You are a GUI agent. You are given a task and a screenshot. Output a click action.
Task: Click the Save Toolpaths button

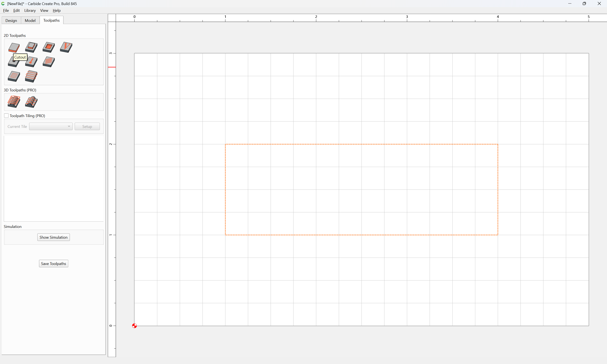54,264
